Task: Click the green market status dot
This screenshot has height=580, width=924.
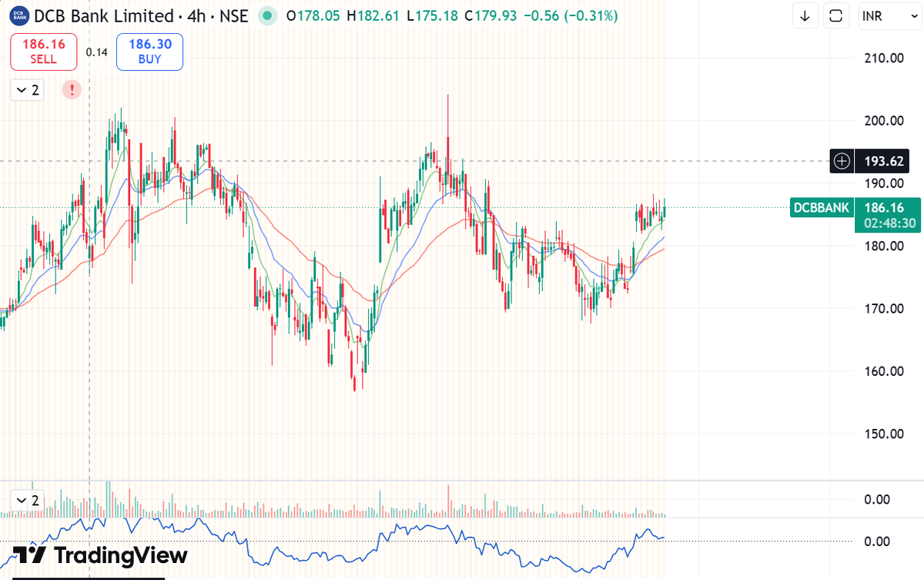Action: pyautogui.click(x=267, y=15)
